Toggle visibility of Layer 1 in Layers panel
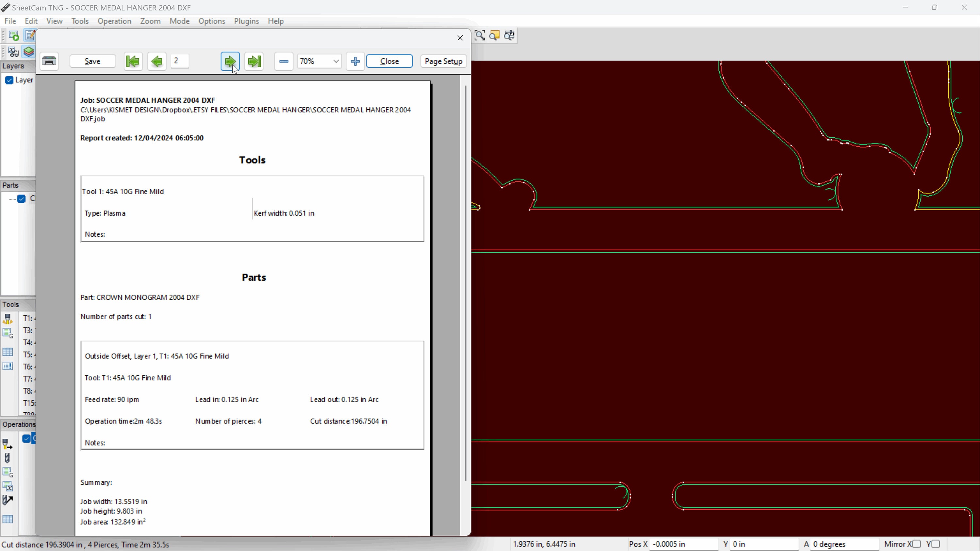The height and width of the screenshot is (551, 980). (x=9, y=80)
